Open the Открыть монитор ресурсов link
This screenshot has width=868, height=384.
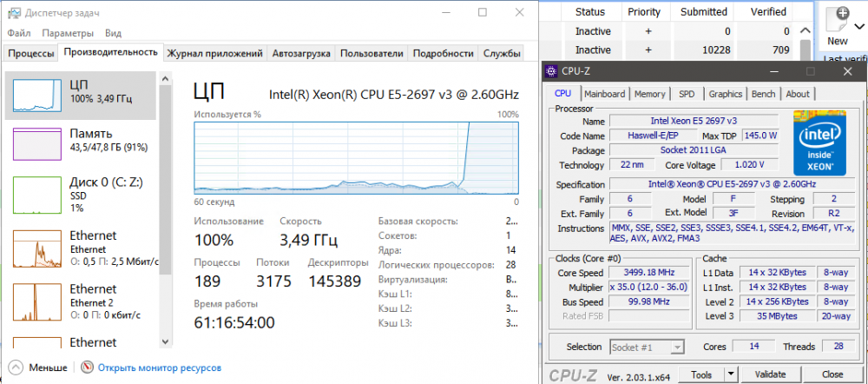[x=160, y=367]
